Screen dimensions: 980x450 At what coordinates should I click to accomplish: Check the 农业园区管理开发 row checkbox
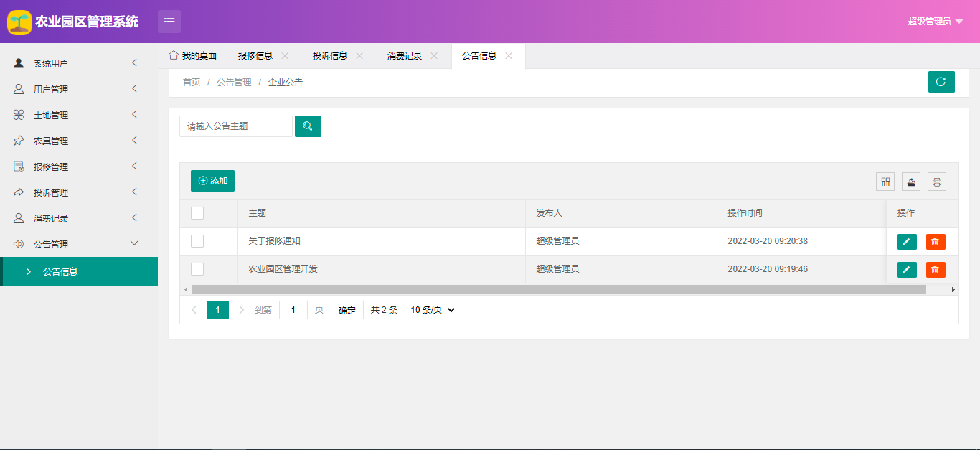197,269
